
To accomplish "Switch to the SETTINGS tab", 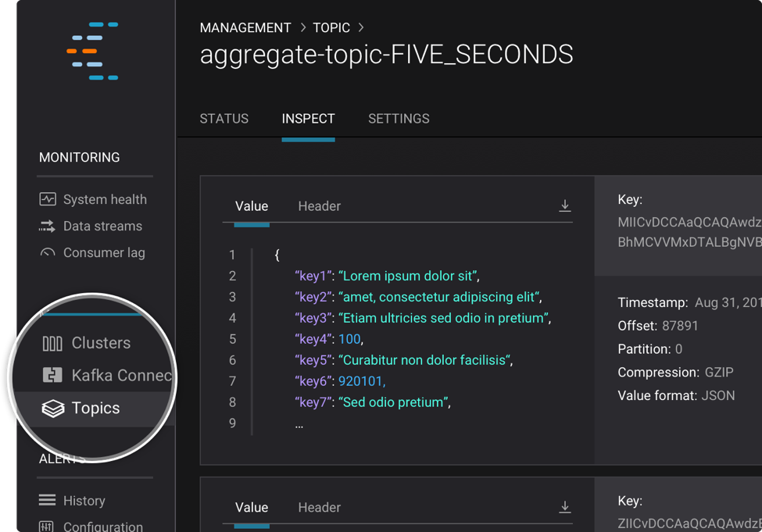I will [x=399, y=119].
